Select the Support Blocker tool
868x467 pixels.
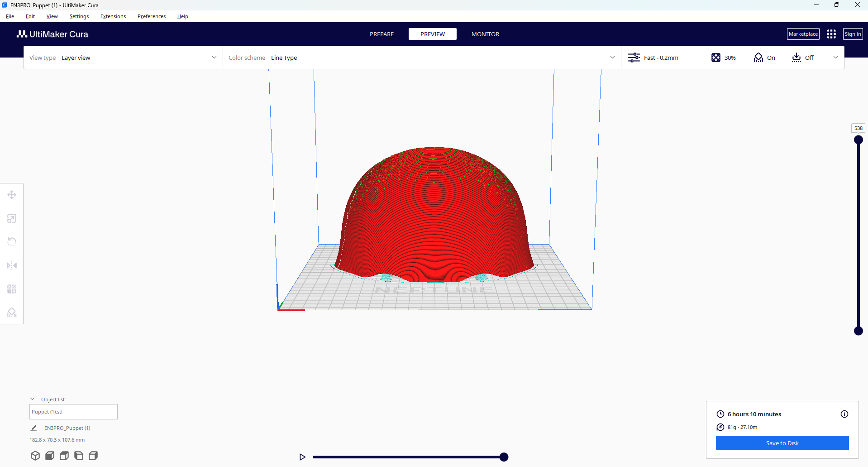(12, 313)
